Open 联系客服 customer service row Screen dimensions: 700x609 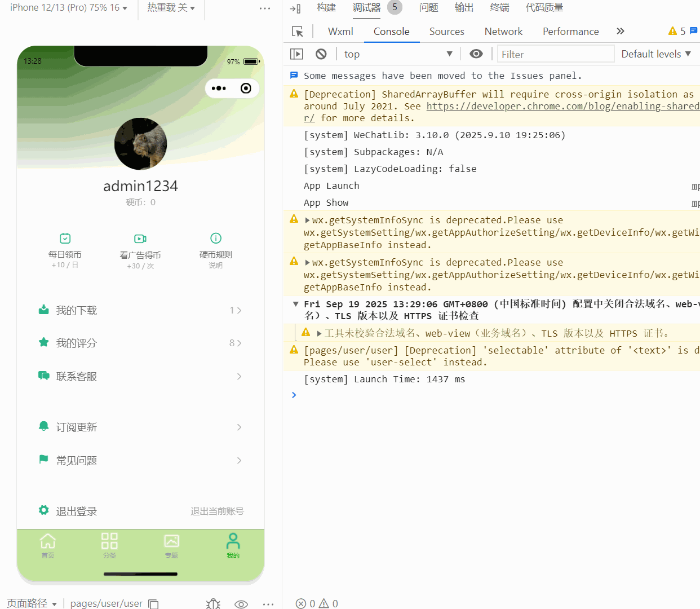pyautogui.click(x=141, y=377)
